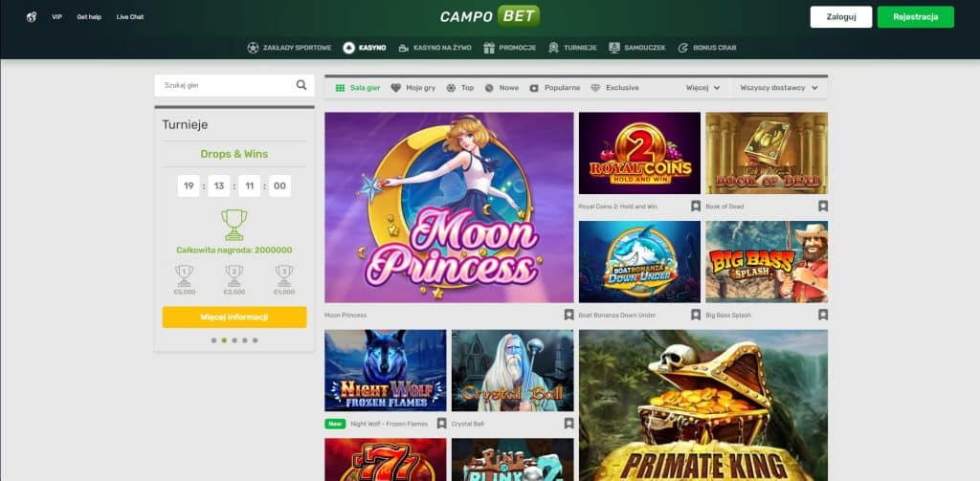Select the third tournament carousel dot
Screen dimensions: 980x481
[x=234, y=340]
